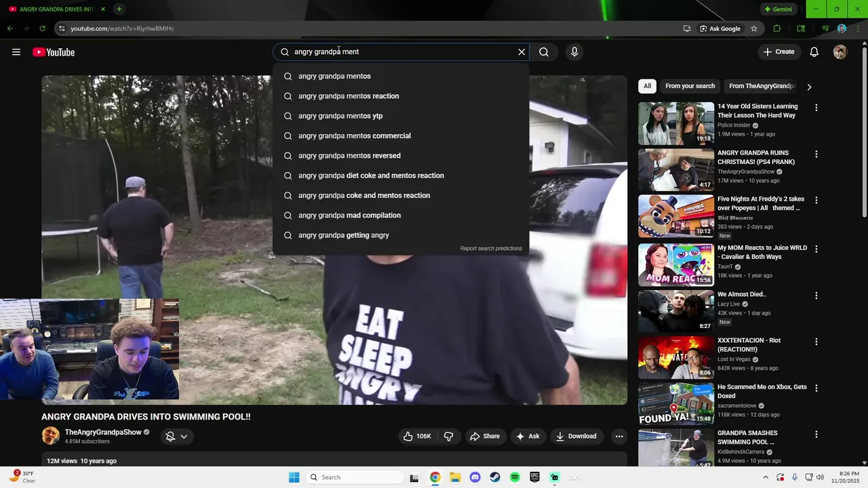Open Epic Games Launcher from the taskbar
Viewport: 868px width, 488px height.
coord(535,477)
